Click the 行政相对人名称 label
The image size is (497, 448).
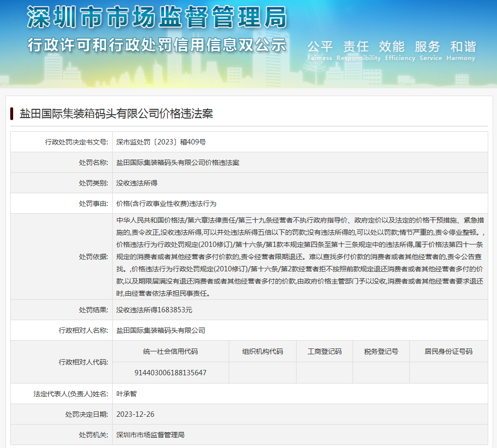click(x=83, y=330)
